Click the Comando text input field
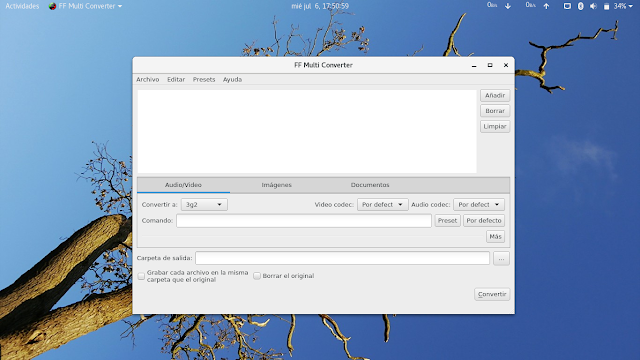640x360 pixels. pos(304,221)
